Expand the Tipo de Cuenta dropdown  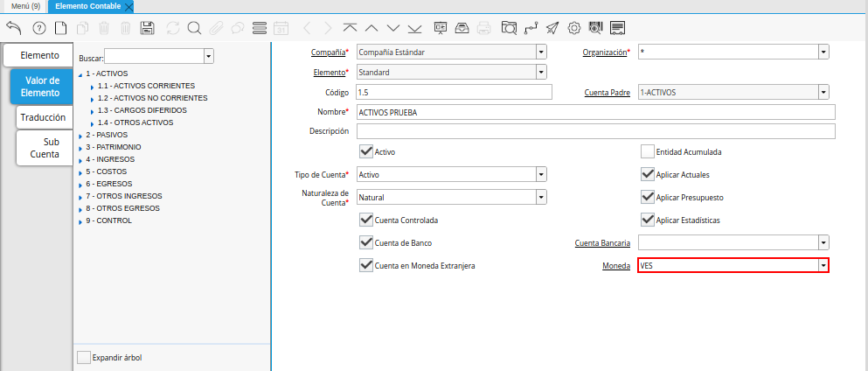click(x=541, y=174)
